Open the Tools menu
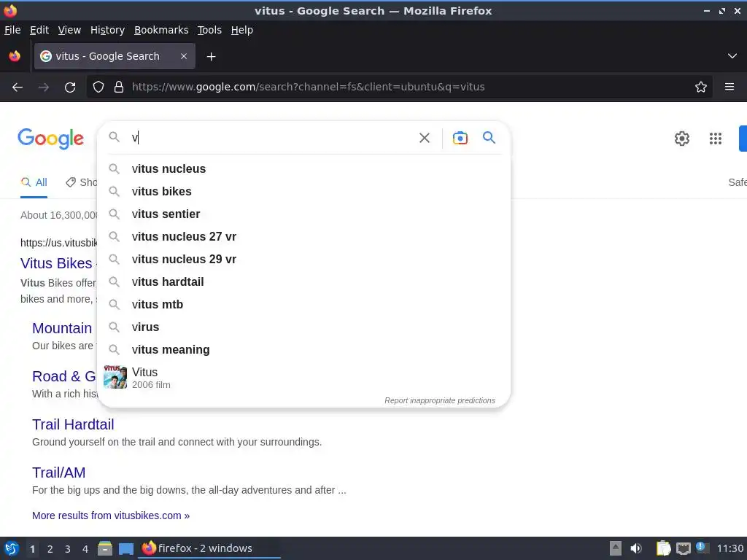The width and height of the screenshot is (747, 560). [x=209, y=30]
